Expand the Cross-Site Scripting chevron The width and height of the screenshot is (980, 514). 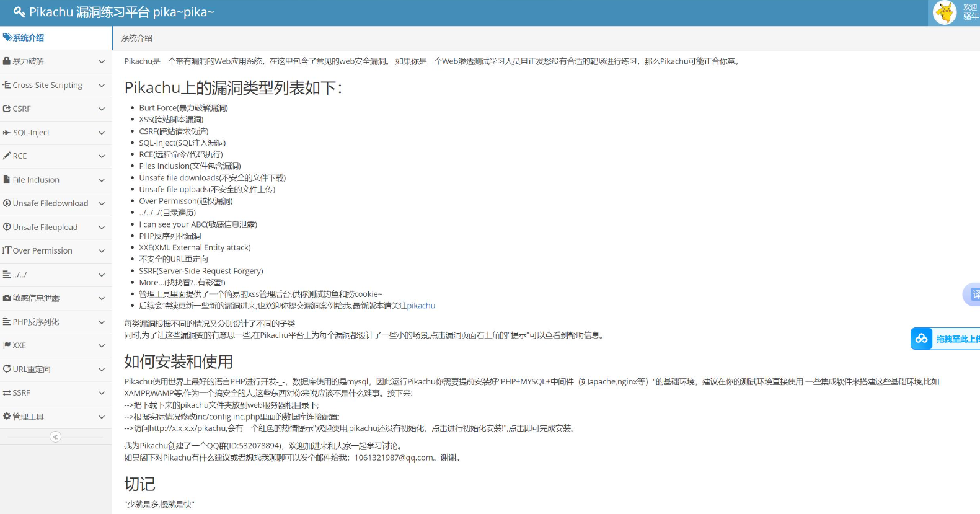click(x=102, y=85)
